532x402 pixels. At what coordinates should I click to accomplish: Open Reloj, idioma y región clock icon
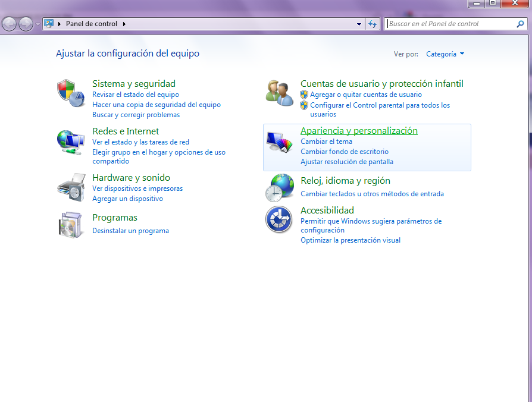278,187
